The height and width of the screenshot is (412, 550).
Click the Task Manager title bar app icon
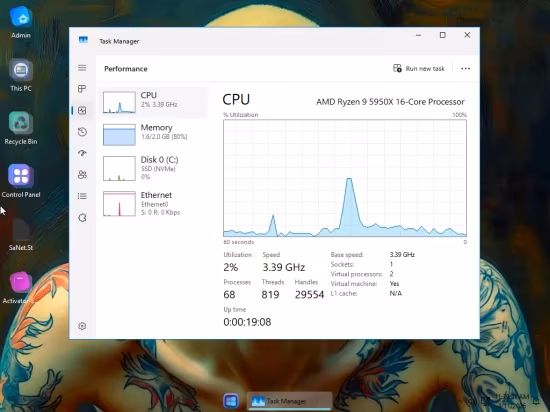[83, 40]
